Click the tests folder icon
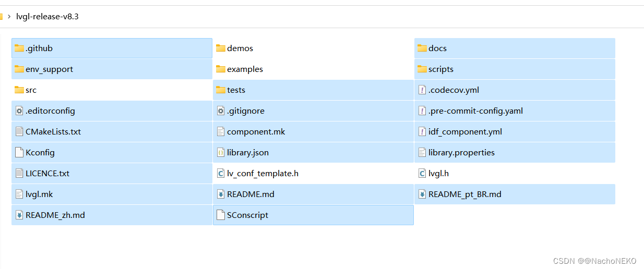 [221, 90]
